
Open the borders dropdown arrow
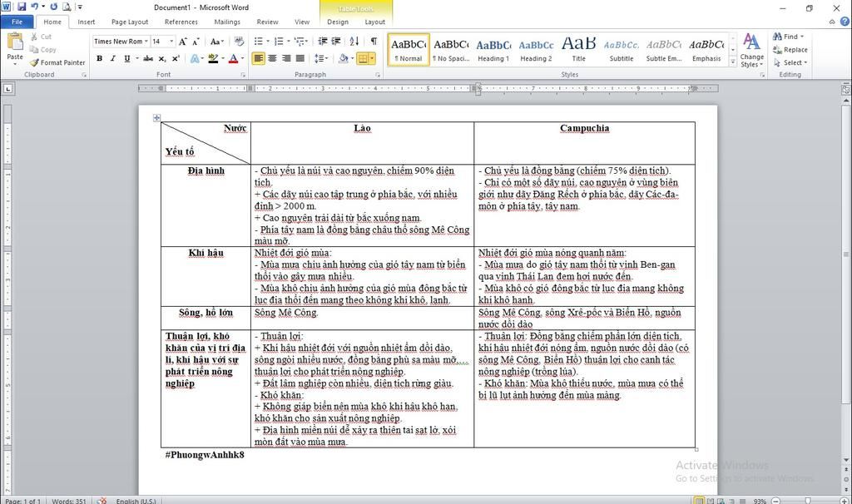tap(372, 58)
